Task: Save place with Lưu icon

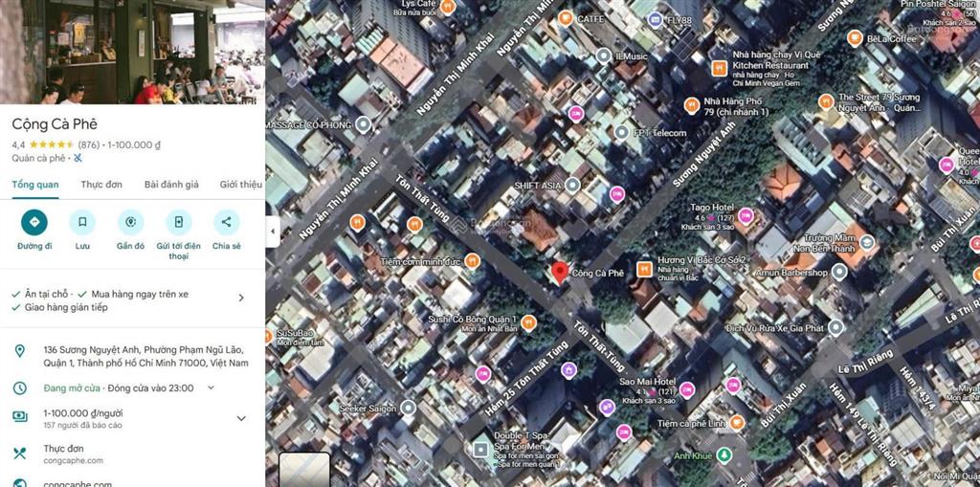Action: [x=82, y=223]
